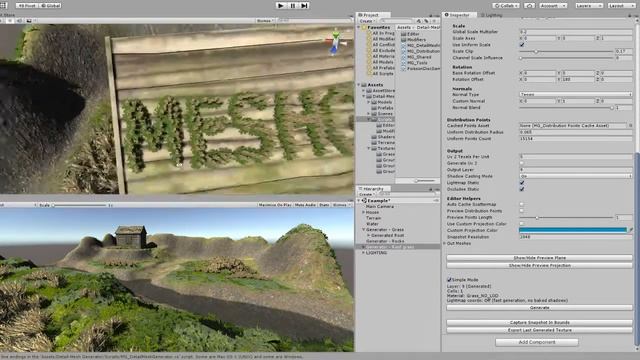640x360 pixels.
Task: Toggle Use Uniform Scale checkbox
Action: click(522, 44)
